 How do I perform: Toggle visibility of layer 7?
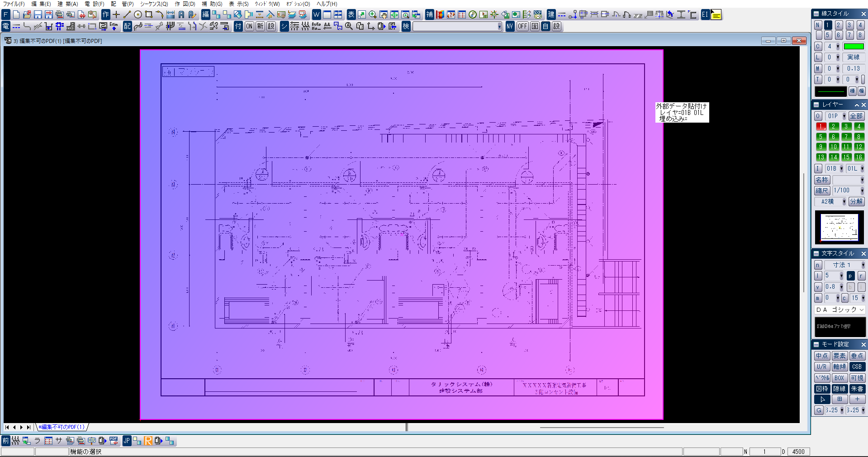[846, 137]
